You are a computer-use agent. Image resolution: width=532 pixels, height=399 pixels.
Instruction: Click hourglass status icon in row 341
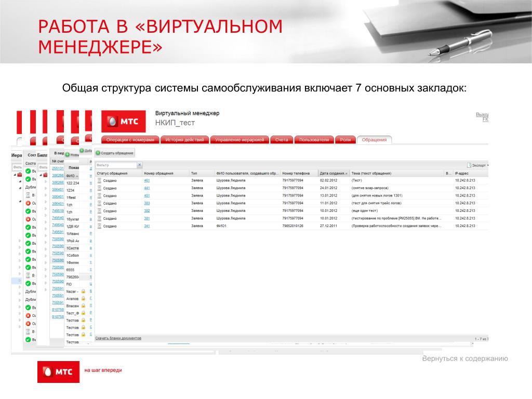coord(99,226)
